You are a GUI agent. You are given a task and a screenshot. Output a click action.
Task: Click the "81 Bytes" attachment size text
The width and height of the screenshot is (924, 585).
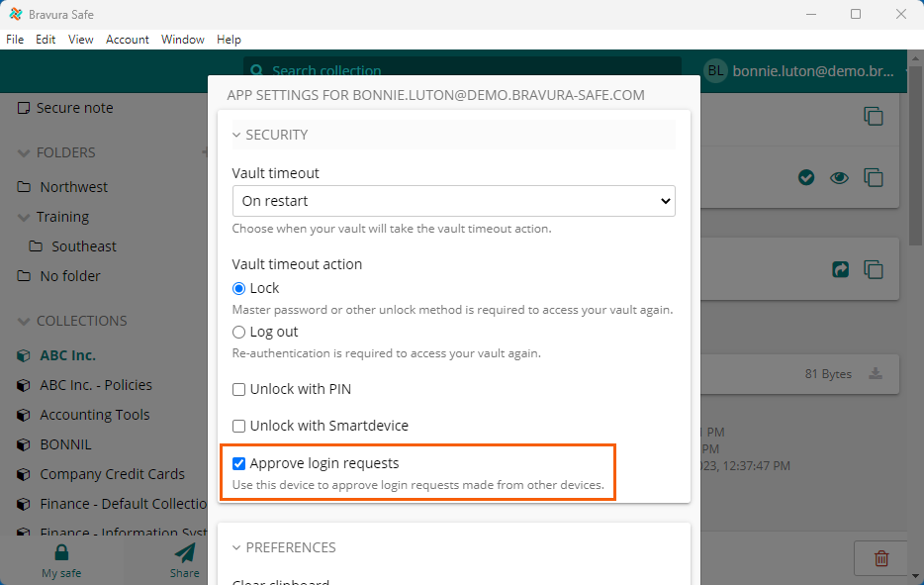click(x=828, y=374)
